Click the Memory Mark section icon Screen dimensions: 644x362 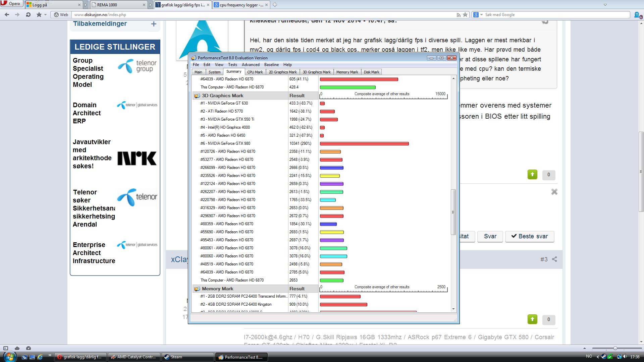[x=197, y=289]
